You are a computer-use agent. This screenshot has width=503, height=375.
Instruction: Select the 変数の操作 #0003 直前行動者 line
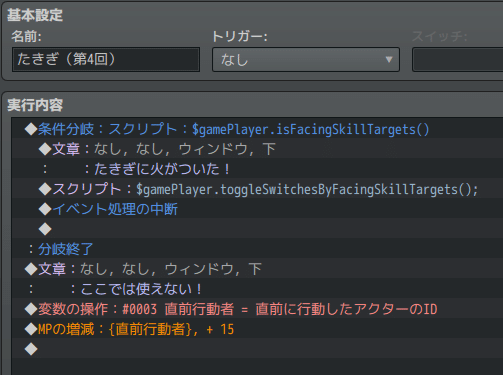tap(257, 309)
